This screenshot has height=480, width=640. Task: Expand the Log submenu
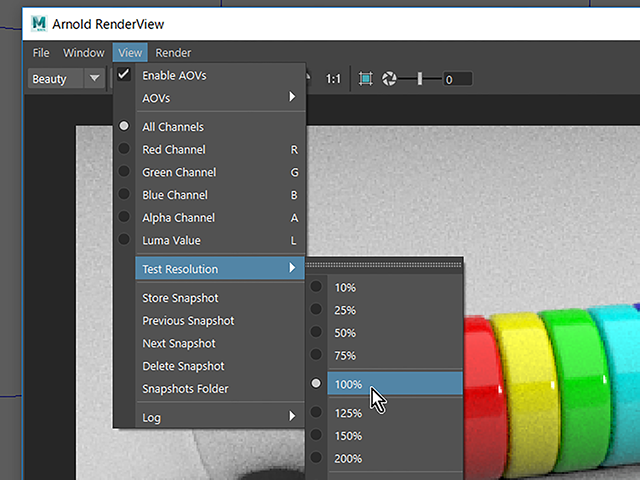pos(220,417)
